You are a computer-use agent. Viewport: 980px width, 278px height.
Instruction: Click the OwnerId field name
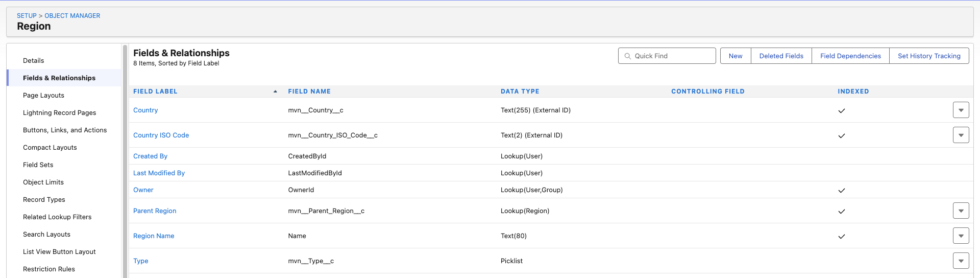click(301, 190)
